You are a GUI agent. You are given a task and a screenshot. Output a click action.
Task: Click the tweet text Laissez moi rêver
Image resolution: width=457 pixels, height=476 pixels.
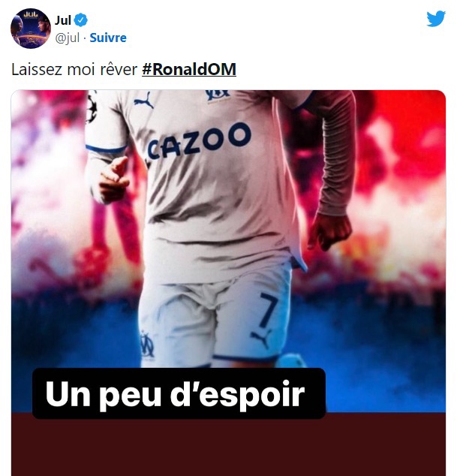[x=74, y=69]
